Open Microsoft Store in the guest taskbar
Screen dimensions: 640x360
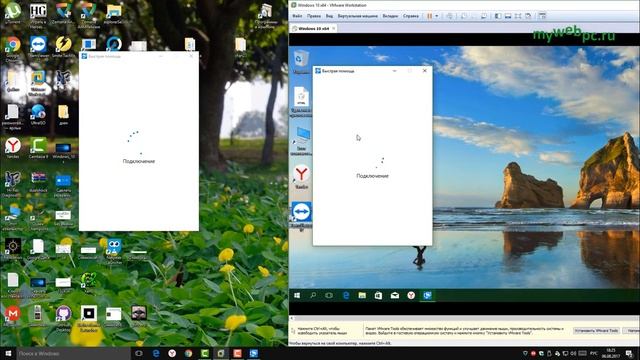378,295
